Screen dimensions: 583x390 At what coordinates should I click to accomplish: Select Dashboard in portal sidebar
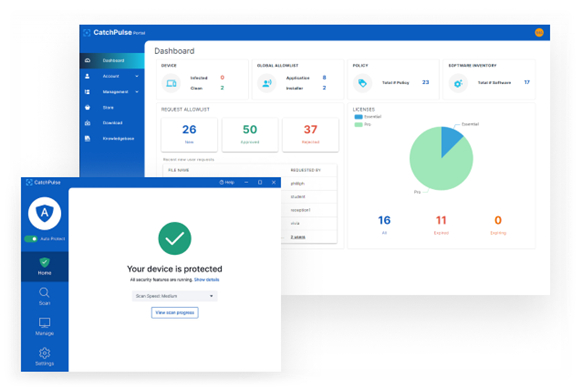[112, 61]
